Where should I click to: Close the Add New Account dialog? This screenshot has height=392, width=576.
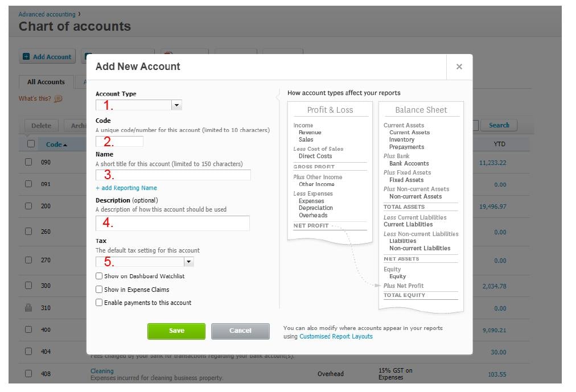pos(459,67)
